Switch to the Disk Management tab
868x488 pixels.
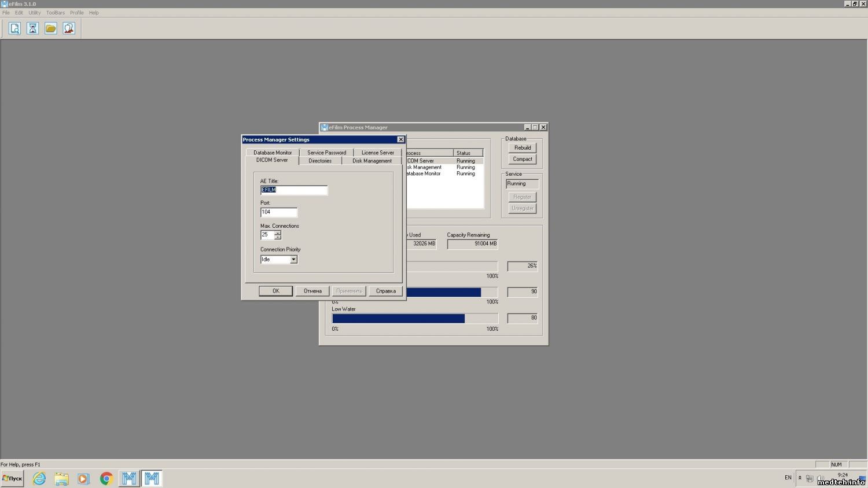point(372,161)
